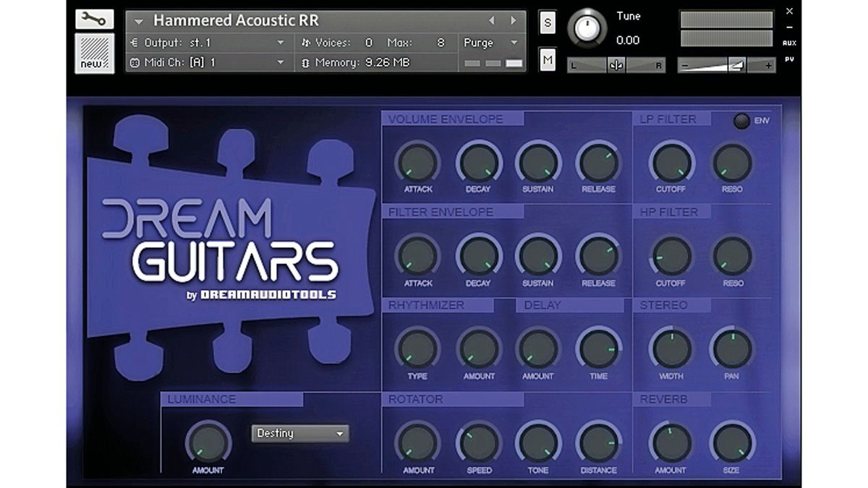This screenshot has height=488, width=868.
Task: Click the Tune knob
Action: tap(587, 30)
